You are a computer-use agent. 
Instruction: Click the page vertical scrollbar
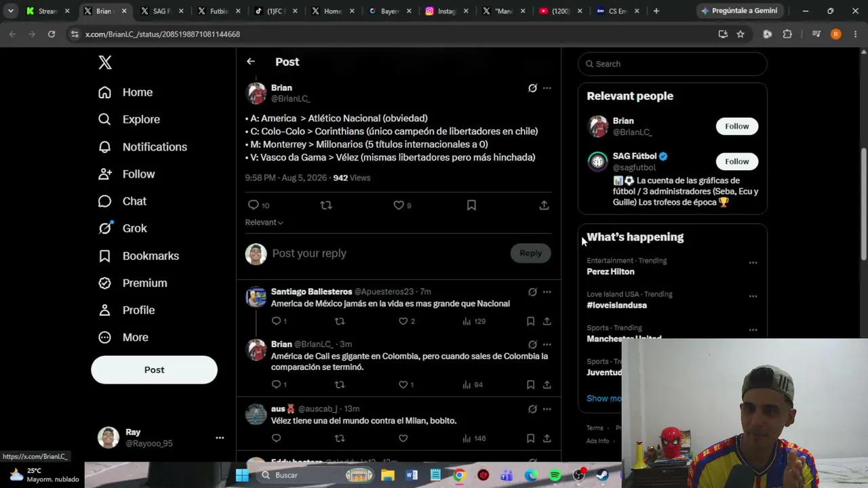coord(863,203)
